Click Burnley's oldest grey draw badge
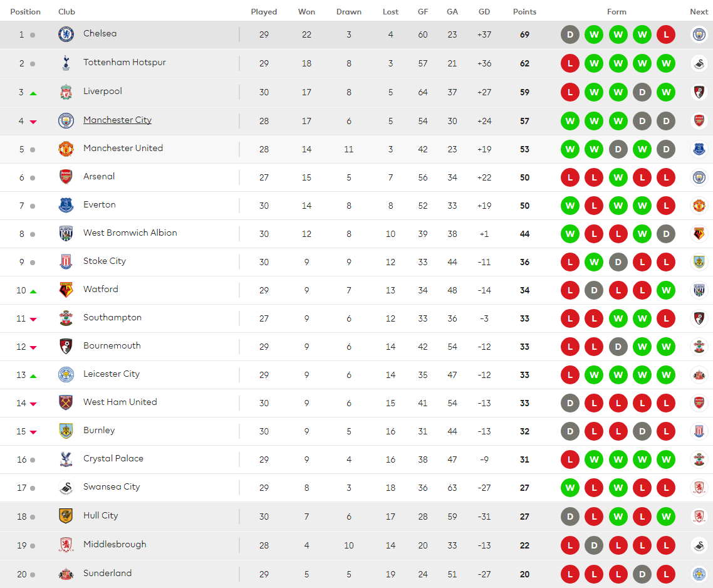 tap(570, 431)
